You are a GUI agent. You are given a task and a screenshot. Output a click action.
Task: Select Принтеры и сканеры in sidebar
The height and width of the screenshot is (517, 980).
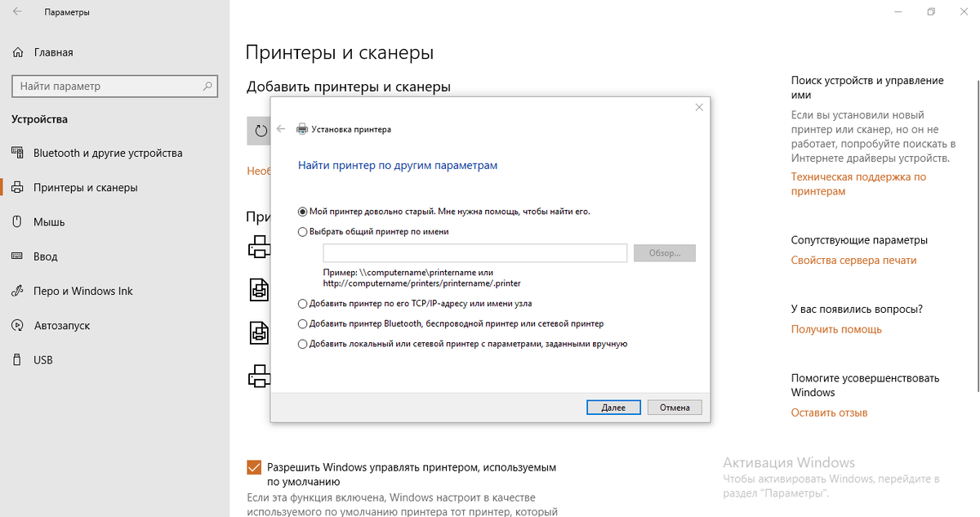click(x=86, y=188)
